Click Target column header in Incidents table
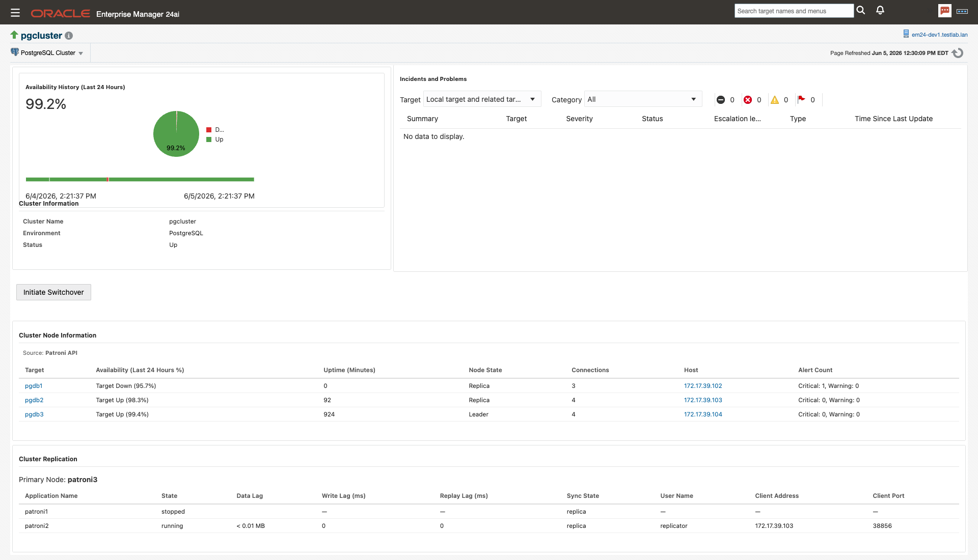The width and height of the screenshot is (978, 560). [516, 119]
